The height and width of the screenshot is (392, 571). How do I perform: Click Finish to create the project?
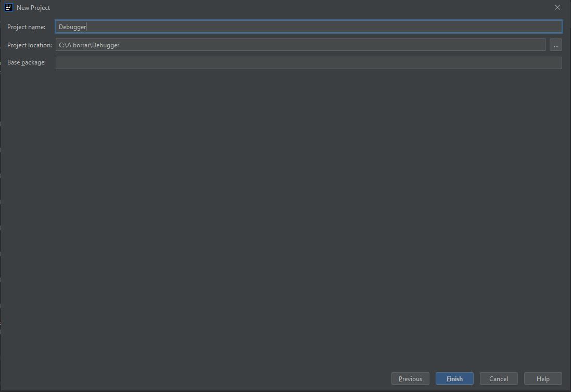click(454, 378)
